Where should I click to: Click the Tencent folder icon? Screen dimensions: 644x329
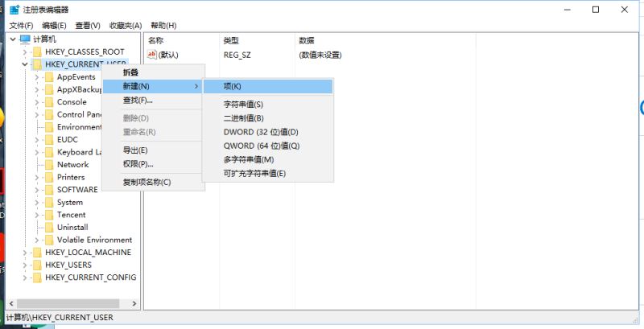pyautogui.click(x=49, y=215)
